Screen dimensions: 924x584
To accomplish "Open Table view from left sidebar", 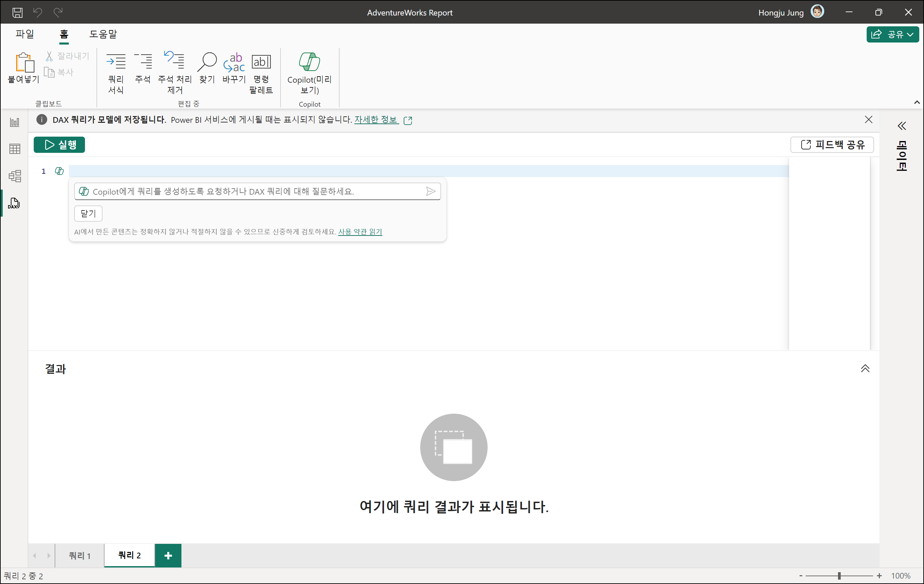I will [15, 149].
